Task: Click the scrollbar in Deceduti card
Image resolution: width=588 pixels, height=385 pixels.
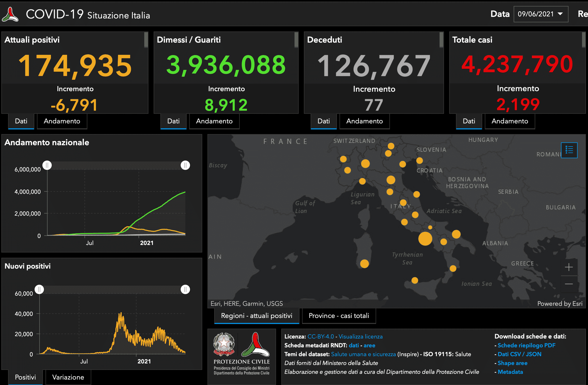Action: (x=441, y=40)
